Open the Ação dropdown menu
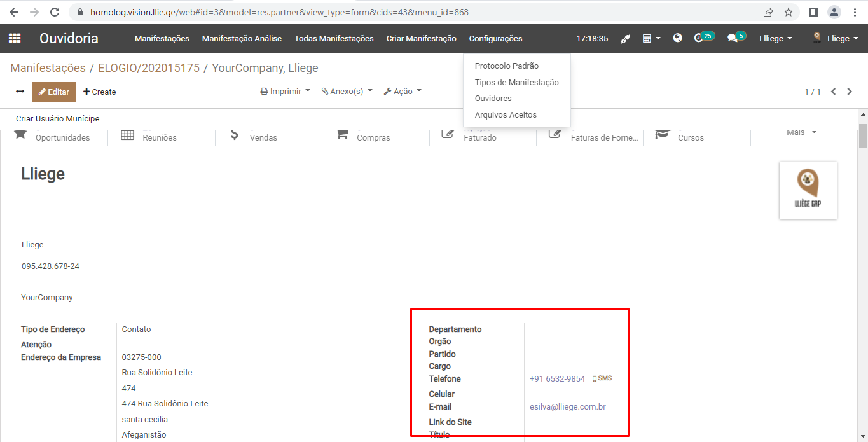The image size is (868, 442). (x=403, y=92)
